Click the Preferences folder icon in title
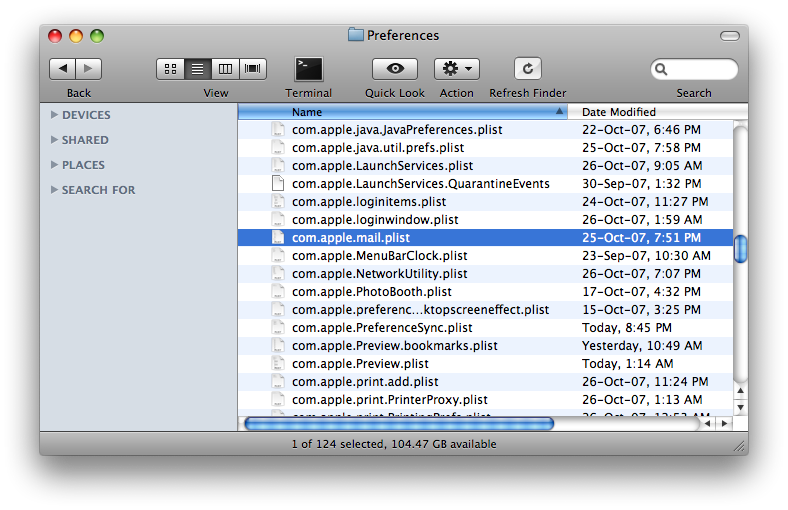 pos(356,35)
